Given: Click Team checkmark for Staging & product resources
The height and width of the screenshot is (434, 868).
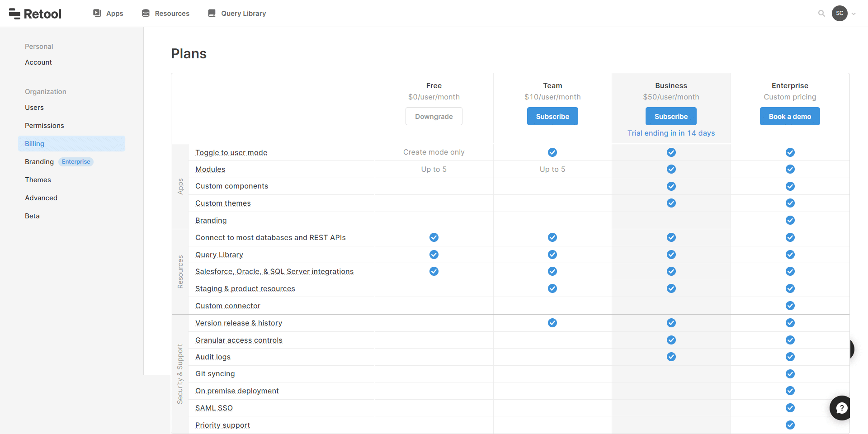Looking at the screenshot, I should [552, 288].
